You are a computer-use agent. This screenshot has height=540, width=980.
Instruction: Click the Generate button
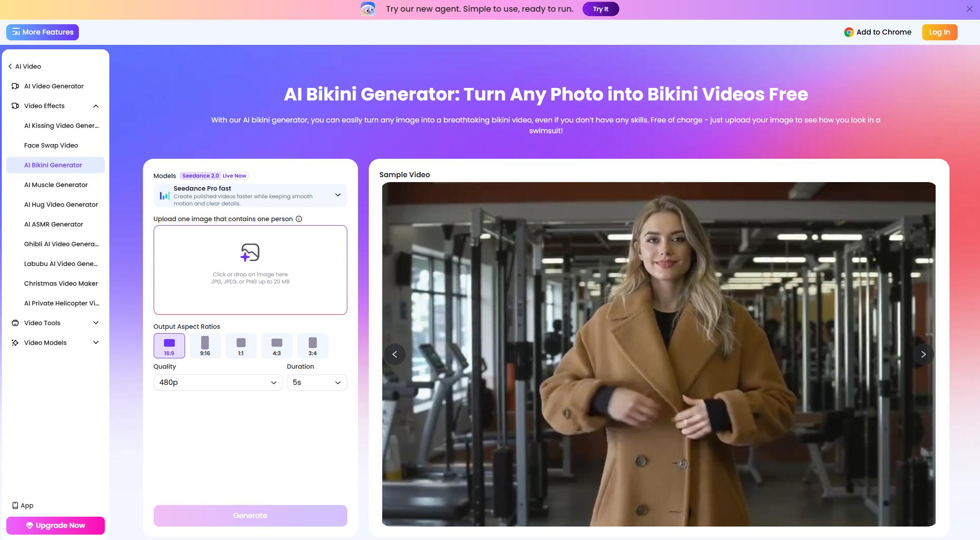250,516
